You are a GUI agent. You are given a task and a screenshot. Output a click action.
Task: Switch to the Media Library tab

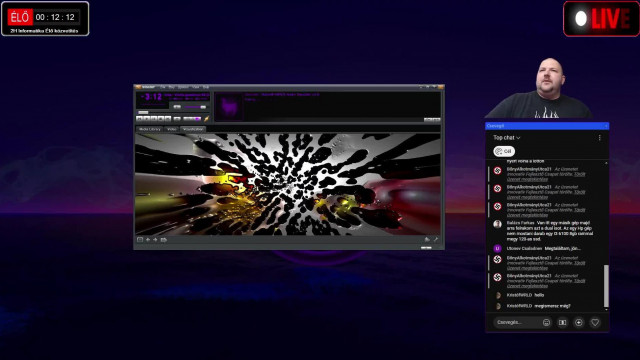pyautogui.click(x=150, y=129)
